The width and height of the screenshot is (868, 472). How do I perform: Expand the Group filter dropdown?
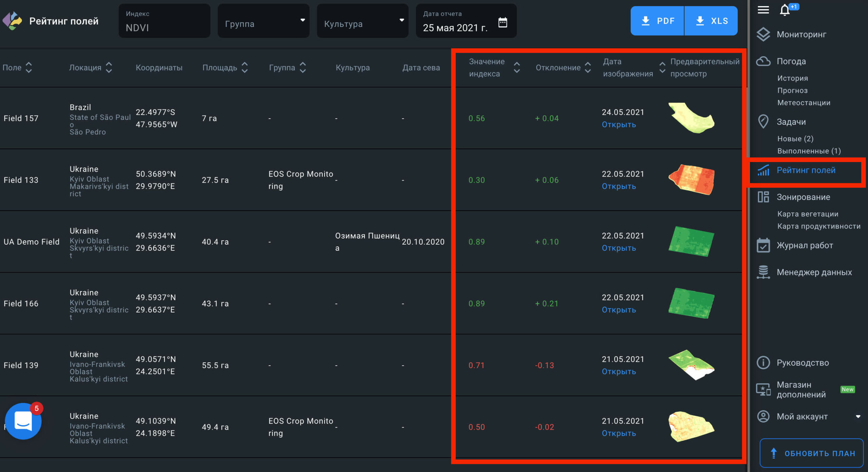302,20
